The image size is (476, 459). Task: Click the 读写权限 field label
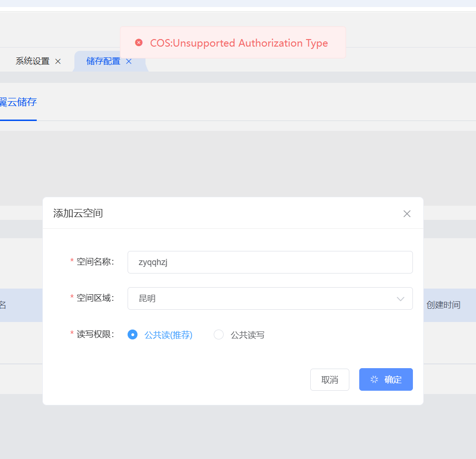95,335
